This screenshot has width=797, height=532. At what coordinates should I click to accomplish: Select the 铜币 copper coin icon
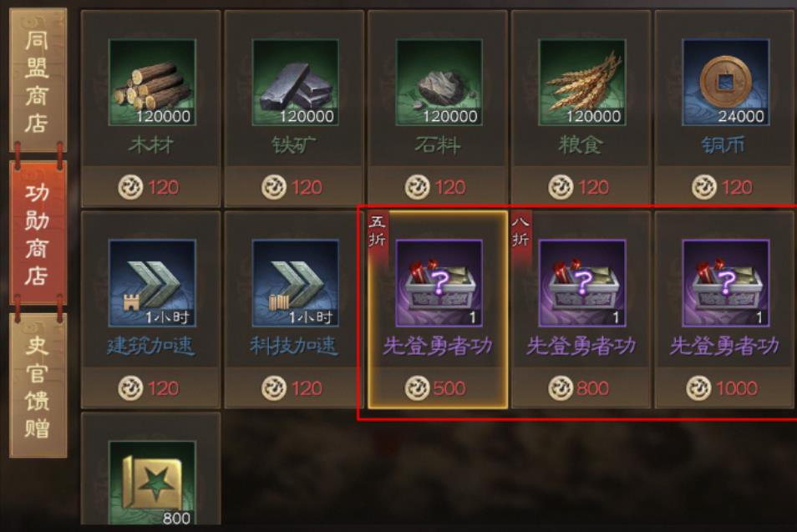tap(725, 83)
